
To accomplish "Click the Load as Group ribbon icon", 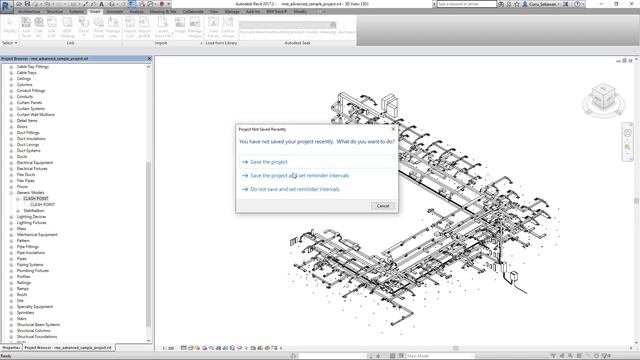I will coord(228,27).
